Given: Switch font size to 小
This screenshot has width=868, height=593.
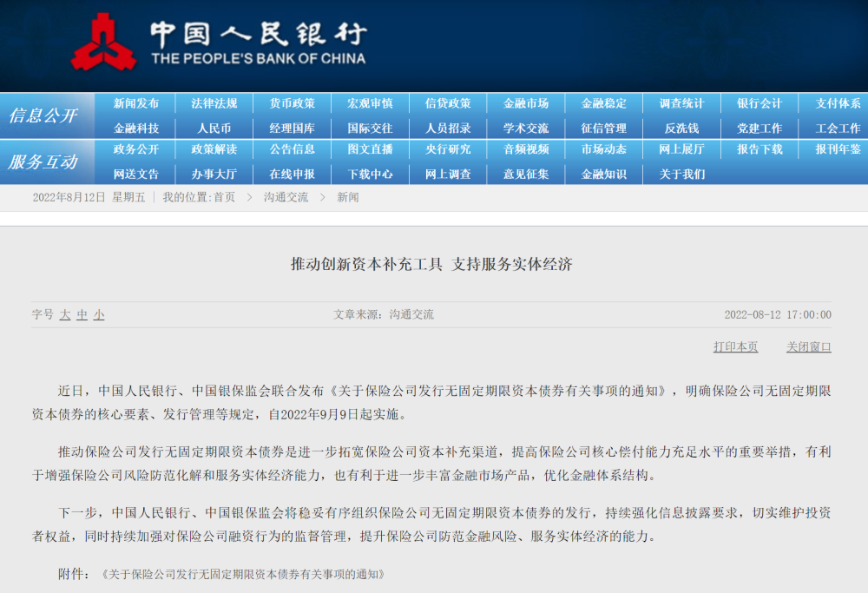Looking at the screenshot, I should (x=99, y=315).
